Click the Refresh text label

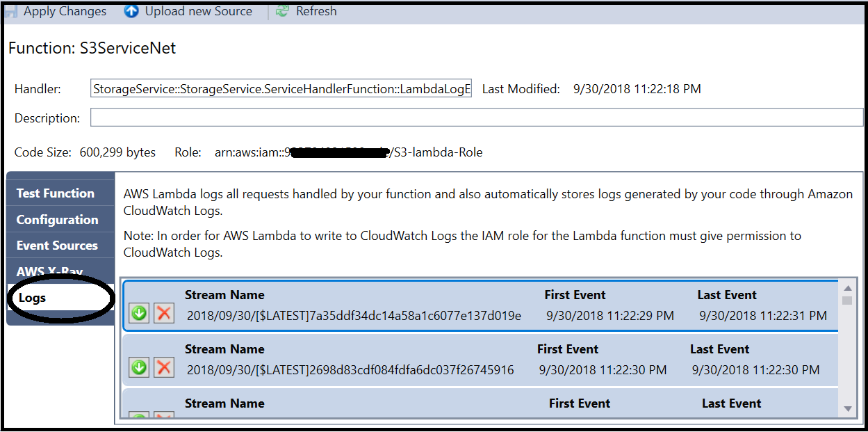pyautogui.click(x=316, y=11)
